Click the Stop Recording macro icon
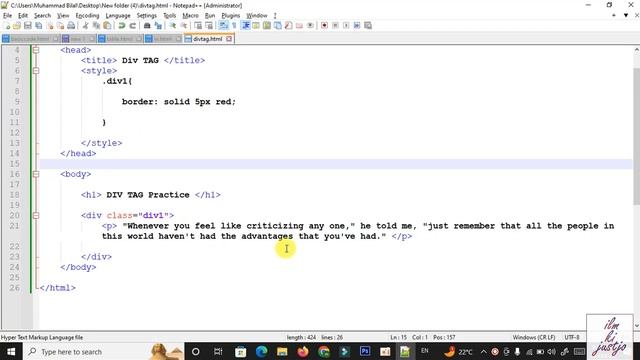640x360 pixels. [x=335, y=26]
